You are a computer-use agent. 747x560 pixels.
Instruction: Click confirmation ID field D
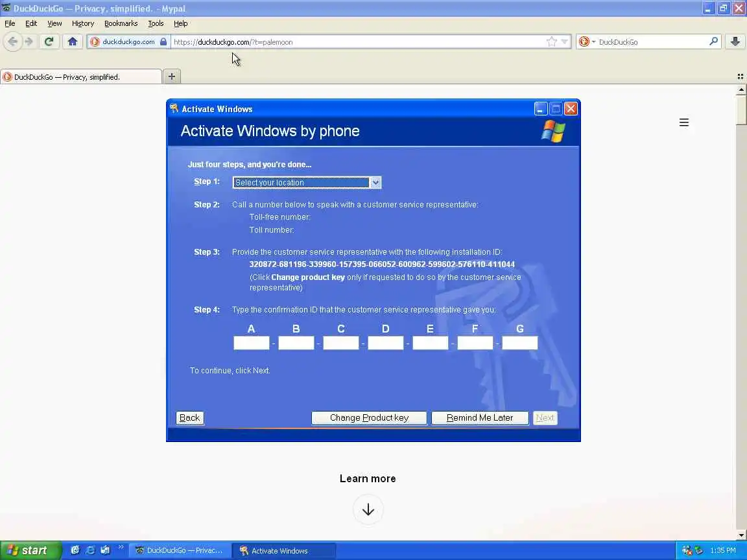[x=385, y=343]
